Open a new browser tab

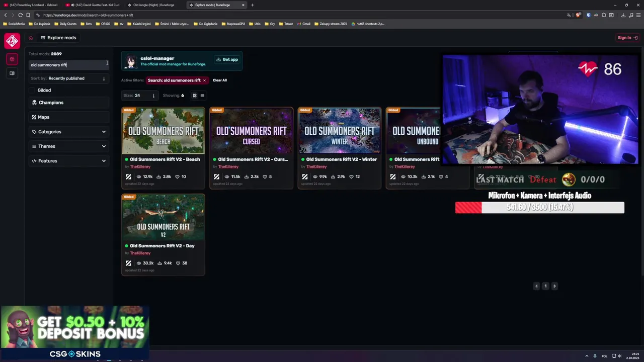(253, 5)
